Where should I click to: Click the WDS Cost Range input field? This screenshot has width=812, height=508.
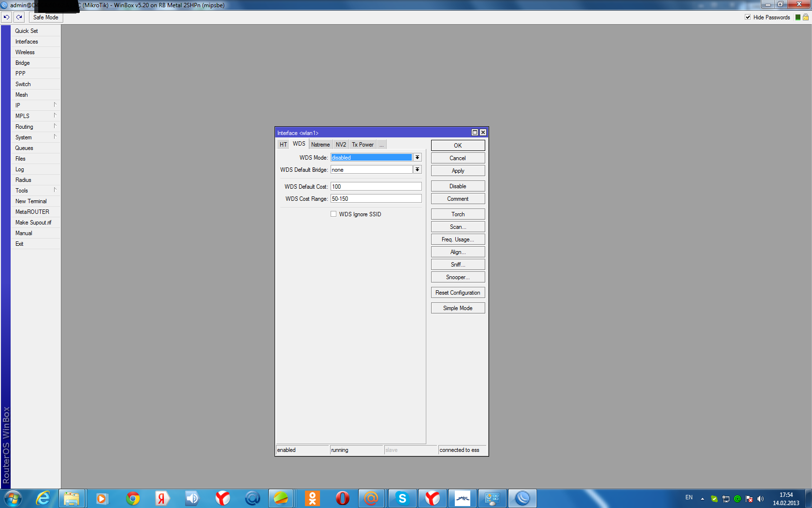tap(376, 198)
